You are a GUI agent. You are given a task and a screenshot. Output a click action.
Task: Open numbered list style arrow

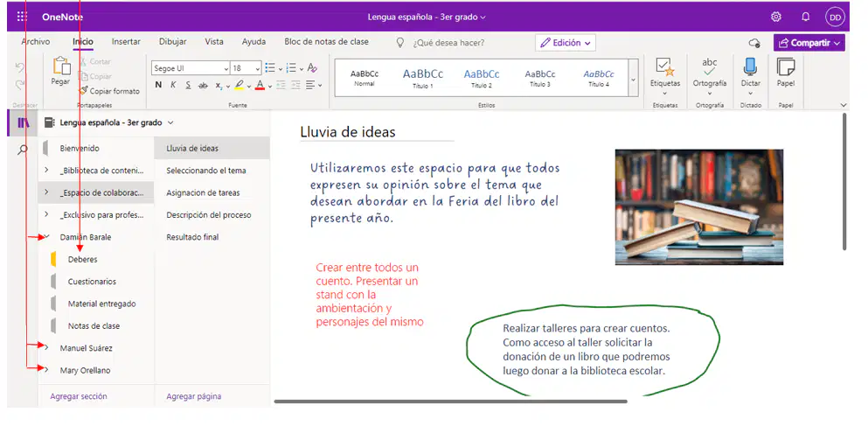[302, 69]
